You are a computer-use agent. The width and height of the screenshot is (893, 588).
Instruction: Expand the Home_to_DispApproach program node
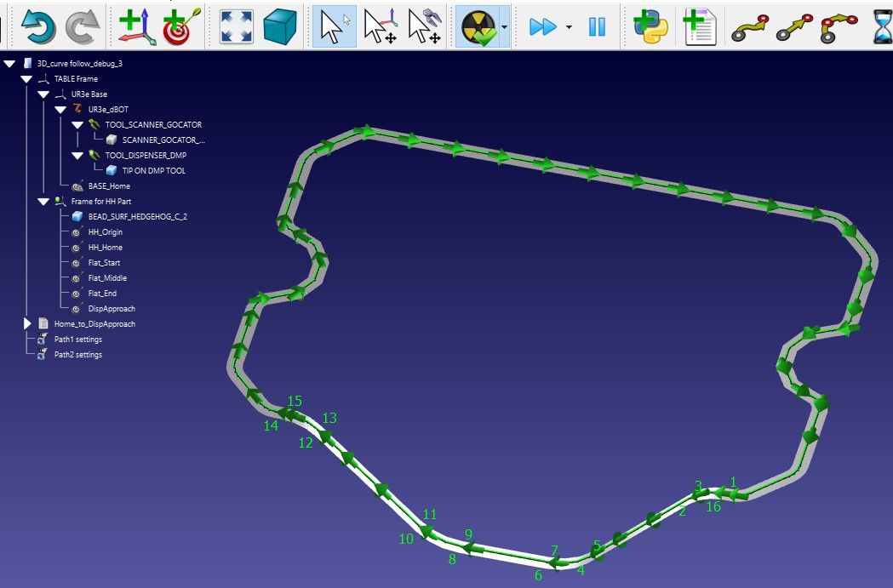28,324
